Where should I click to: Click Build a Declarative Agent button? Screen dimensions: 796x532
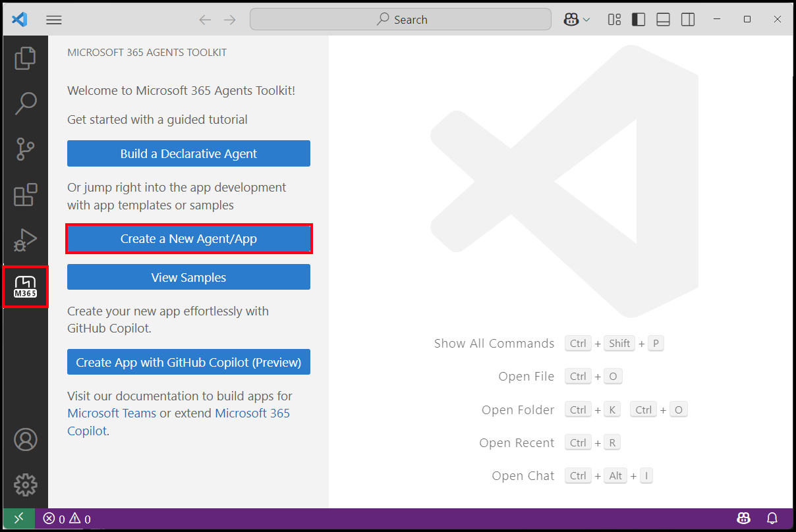point(188,153)
